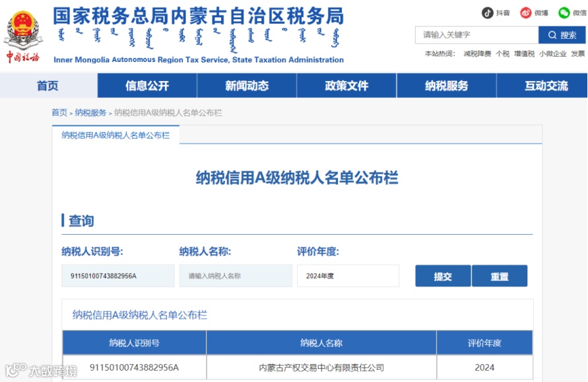The height and width of the screenshot is (382, 588).
Task: Click the keyword search input box
Action: point(475,35)
